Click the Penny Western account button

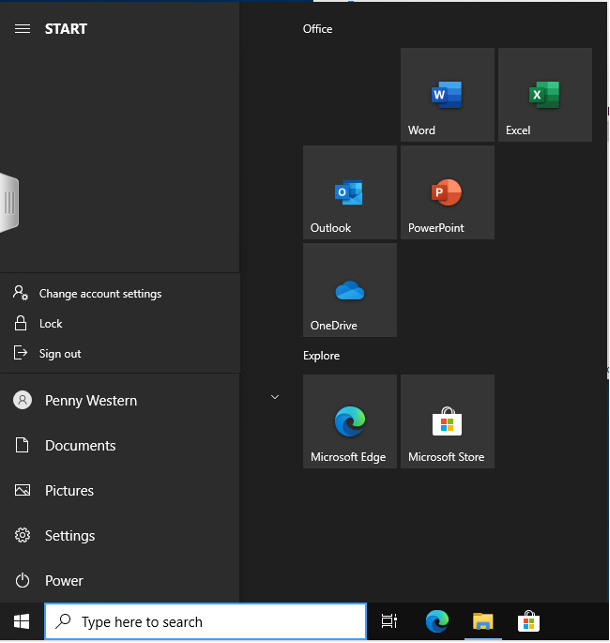(90, 401)
